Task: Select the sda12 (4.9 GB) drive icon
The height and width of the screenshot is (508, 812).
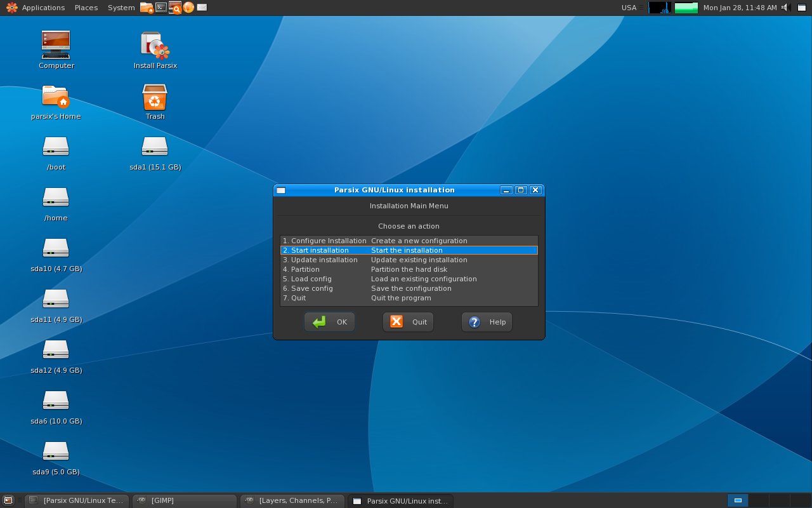Action: [56, 350]
